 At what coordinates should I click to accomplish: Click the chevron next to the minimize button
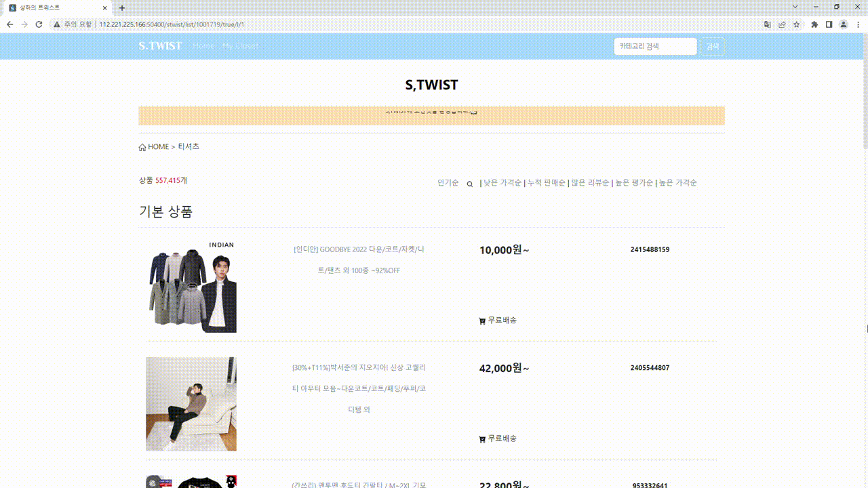pyautogui.click(x=794, y=7)
